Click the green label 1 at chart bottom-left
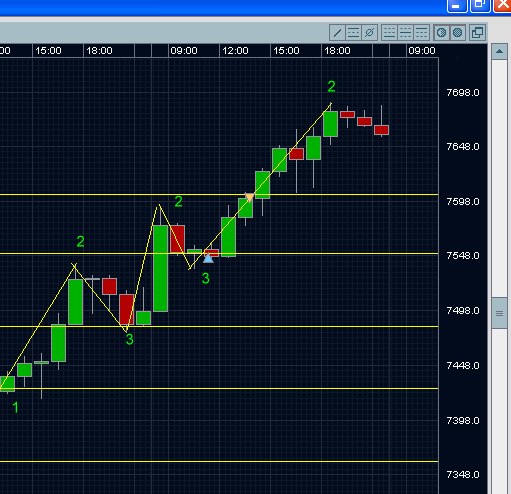The height and width of the screenshot is (494, 511). [15, 407]
